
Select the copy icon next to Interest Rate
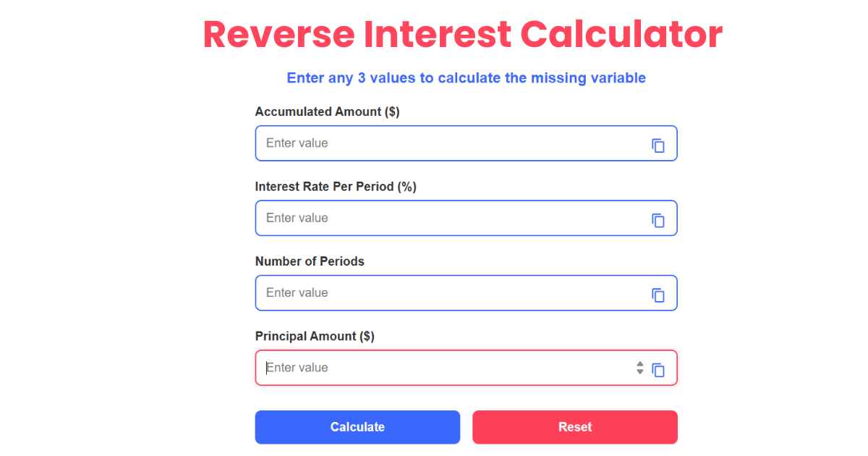(x=658, y=220)
